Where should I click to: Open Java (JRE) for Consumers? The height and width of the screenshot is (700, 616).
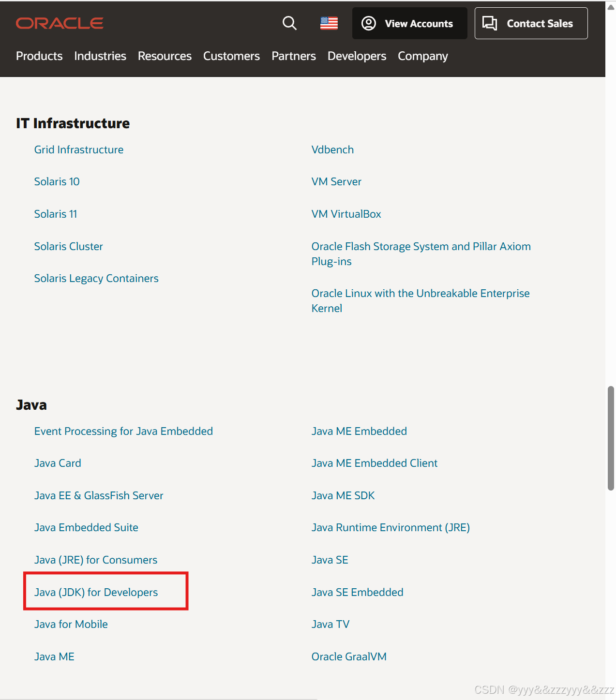click(96, 560)
